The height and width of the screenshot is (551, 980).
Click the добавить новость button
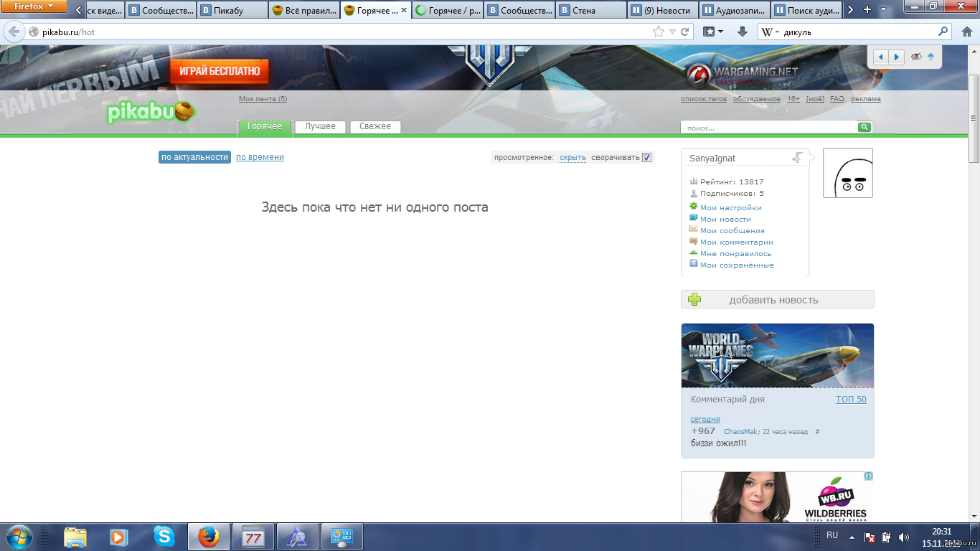pyautogui.click(x=777, y=300)
